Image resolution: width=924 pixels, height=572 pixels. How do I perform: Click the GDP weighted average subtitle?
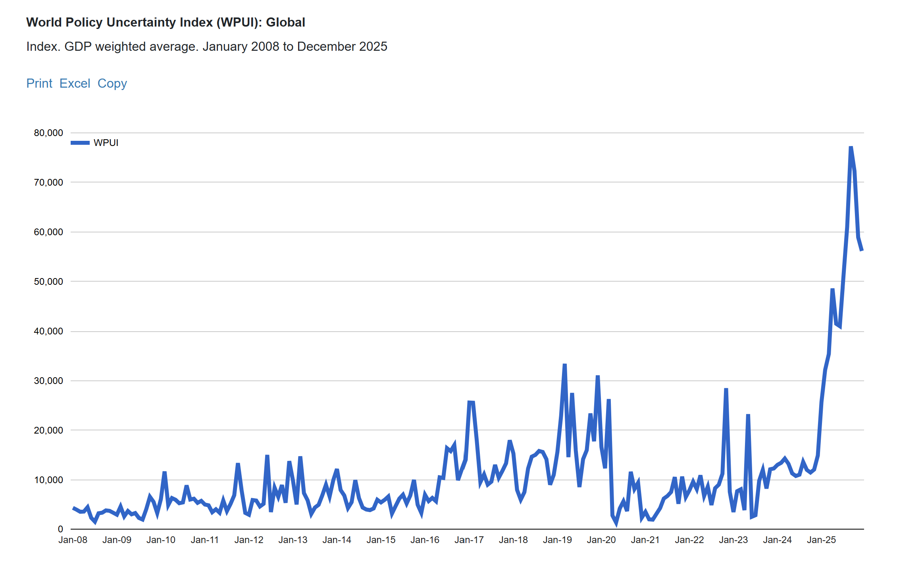[x=206, y=46]
